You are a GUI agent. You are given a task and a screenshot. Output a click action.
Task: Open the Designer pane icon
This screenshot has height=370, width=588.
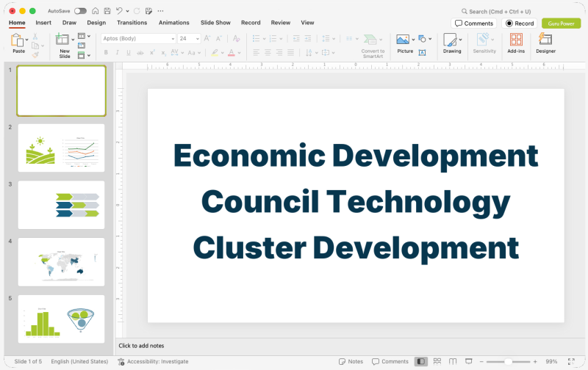[x=545, y=40]
